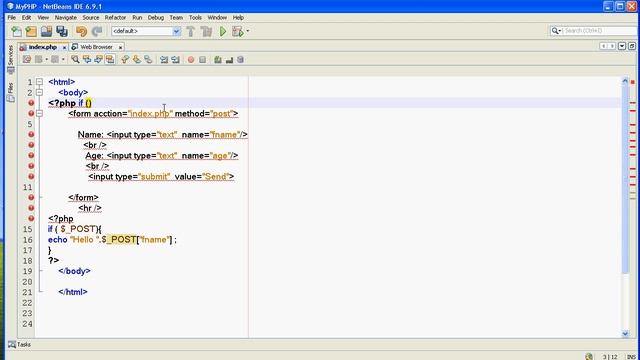Toggle Bookmark icon in editor toolbar

point(148,60)
